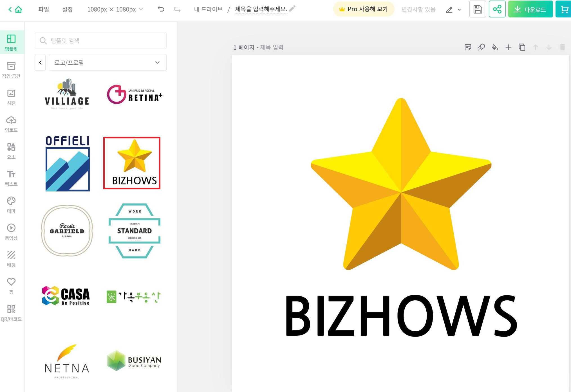This screenshot has height=392, width=571.
Task: Move page up arrow
Action: [x=536, y=47]
